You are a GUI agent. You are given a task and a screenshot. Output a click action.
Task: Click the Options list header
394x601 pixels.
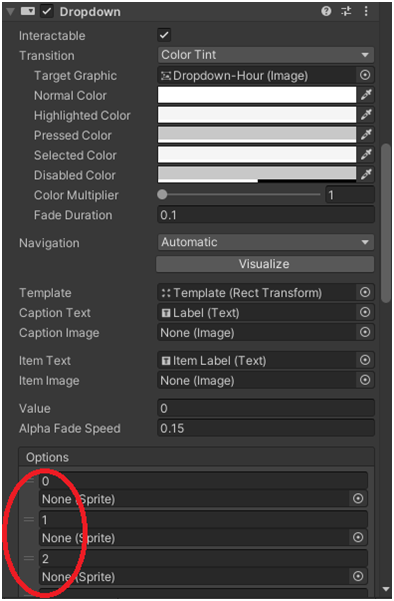pos(196,457)
